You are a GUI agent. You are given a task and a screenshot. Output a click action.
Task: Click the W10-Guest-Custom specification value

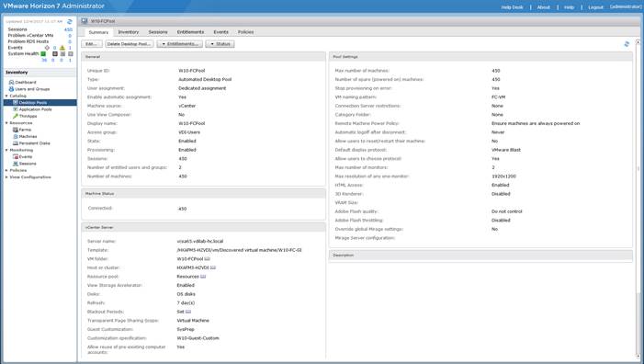pos(198,338)
